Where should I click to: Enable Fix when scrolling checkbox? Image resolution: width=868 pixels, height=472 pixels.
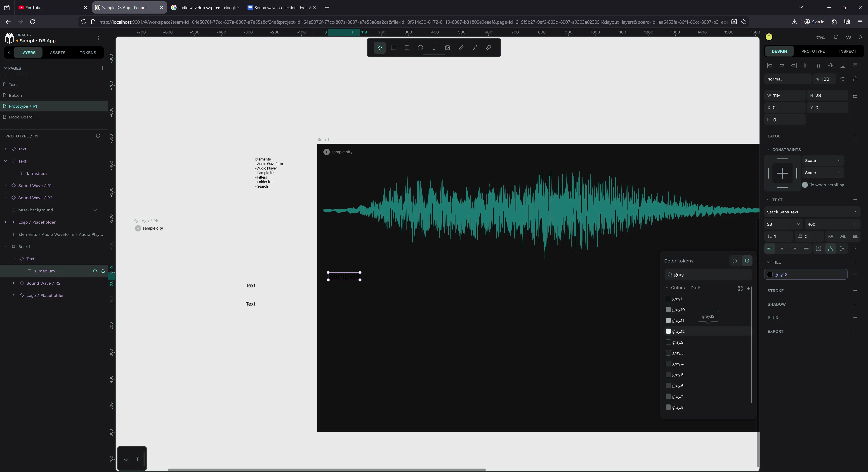(805, 185)
